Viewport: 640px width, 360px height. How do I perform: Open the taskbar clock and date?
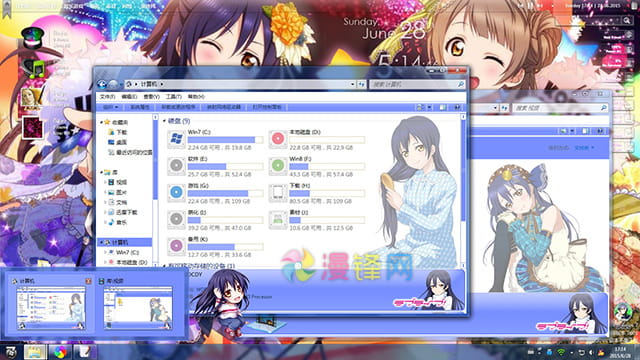click(620, 352)
